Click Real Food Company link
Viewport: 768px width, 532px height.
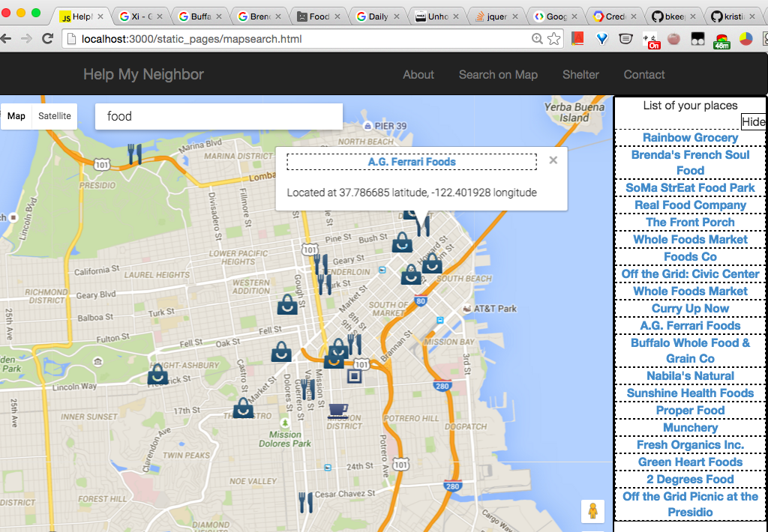[690, 205]
